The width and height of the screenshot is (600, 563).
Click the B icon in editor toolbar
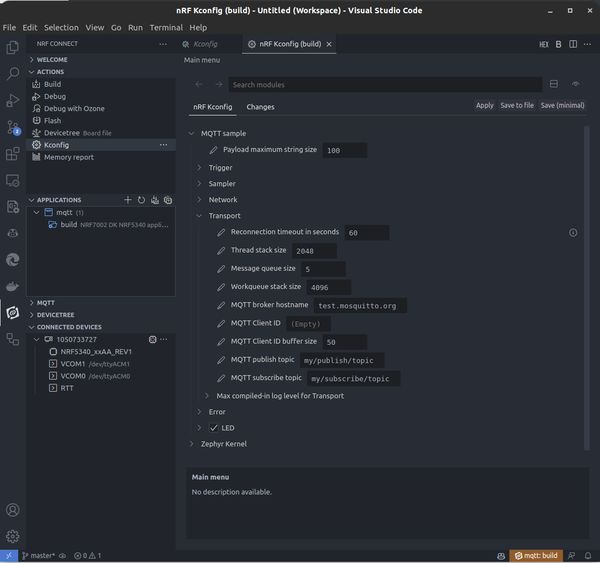tap(558, 44)
